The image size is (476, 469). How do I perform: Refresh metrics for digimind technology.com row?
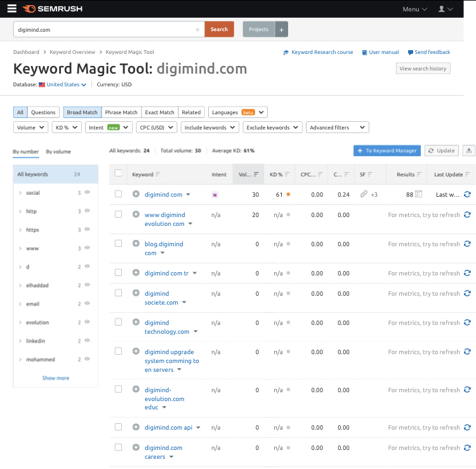click(x=467, y=322)
